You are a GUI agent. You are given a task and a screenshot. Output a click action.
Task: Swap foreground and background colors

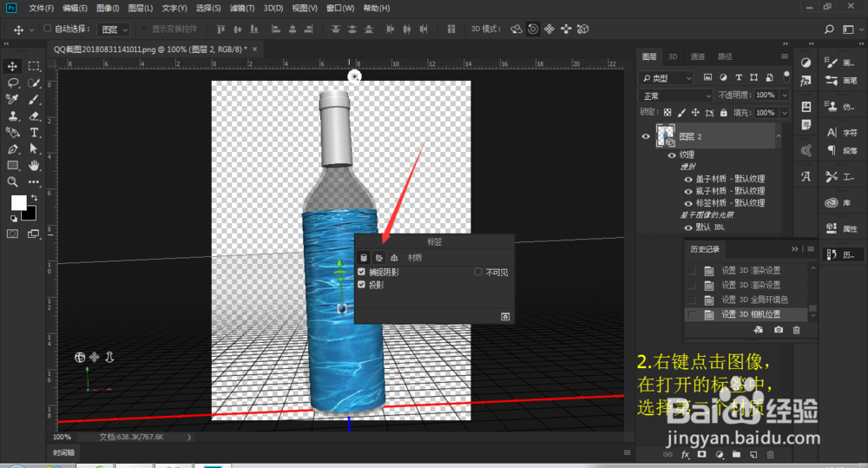(35, 197)
